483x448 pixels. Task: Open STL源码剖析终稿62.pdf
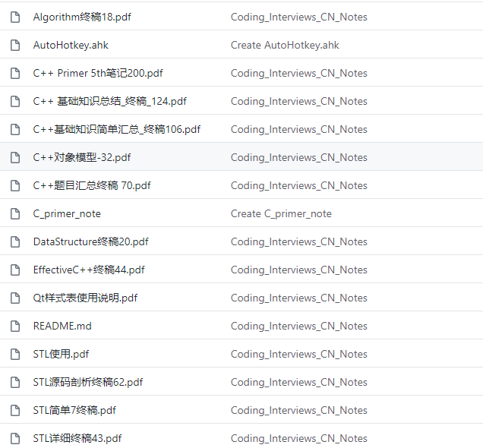point(88,382)
